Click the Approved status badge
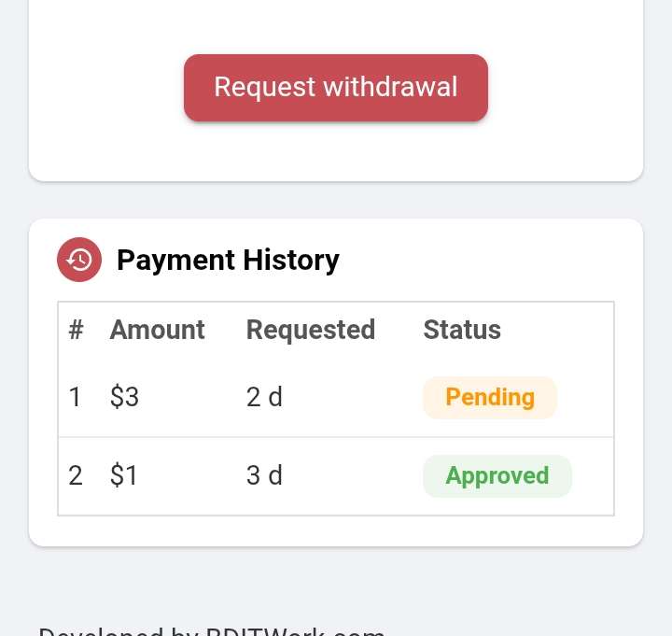The image size is (672, 636). click(497, 475)
